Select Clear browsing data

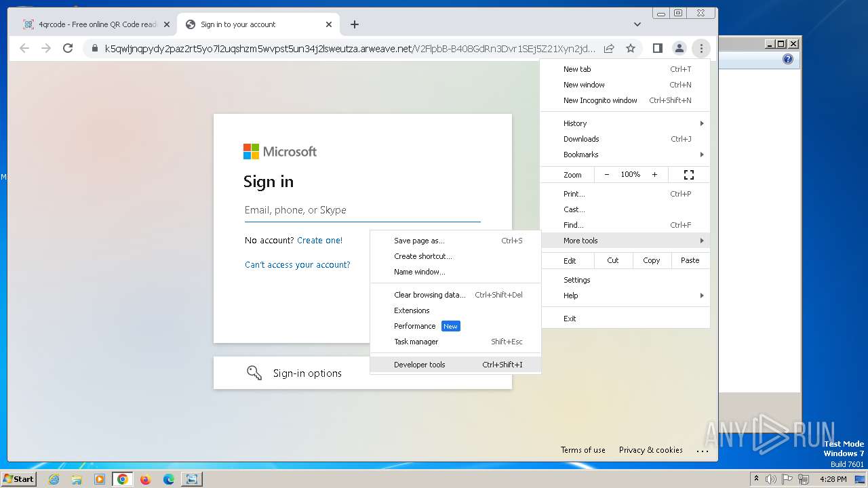click(456, 295)
